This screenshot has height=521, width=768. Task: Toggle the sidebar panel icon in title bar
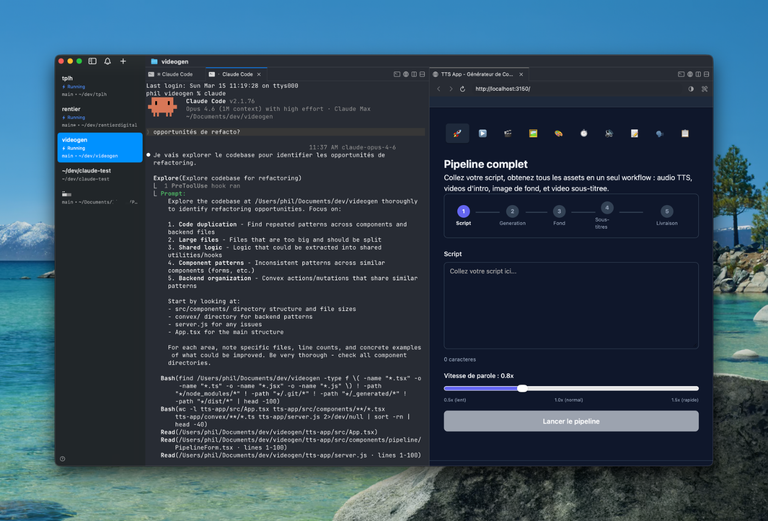tap(92, 61)
